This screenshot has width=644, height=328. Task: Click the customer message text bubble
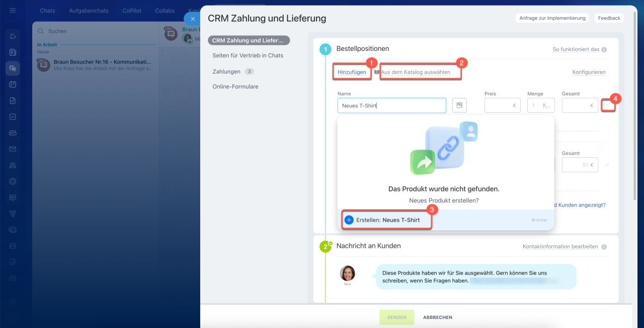pos(476,277)
